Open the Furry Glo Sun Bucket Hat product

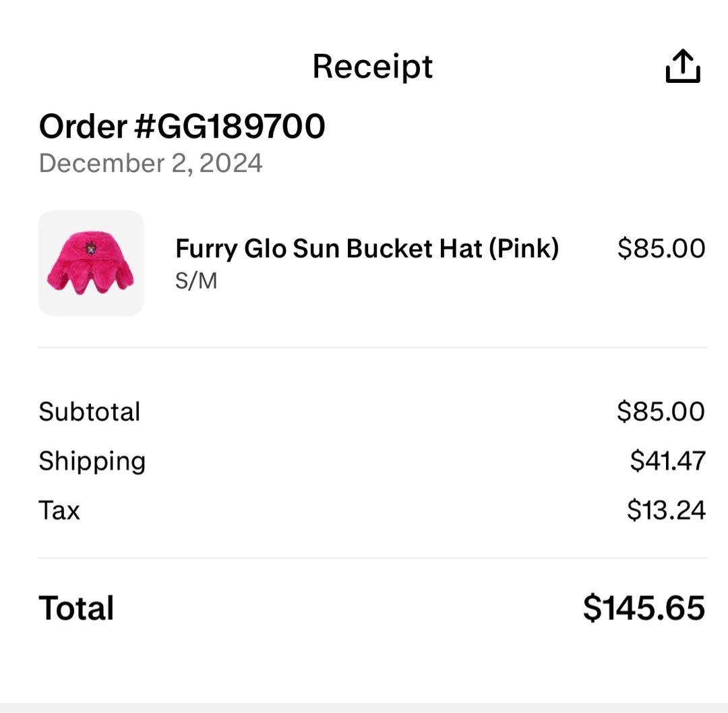[367, 249]
